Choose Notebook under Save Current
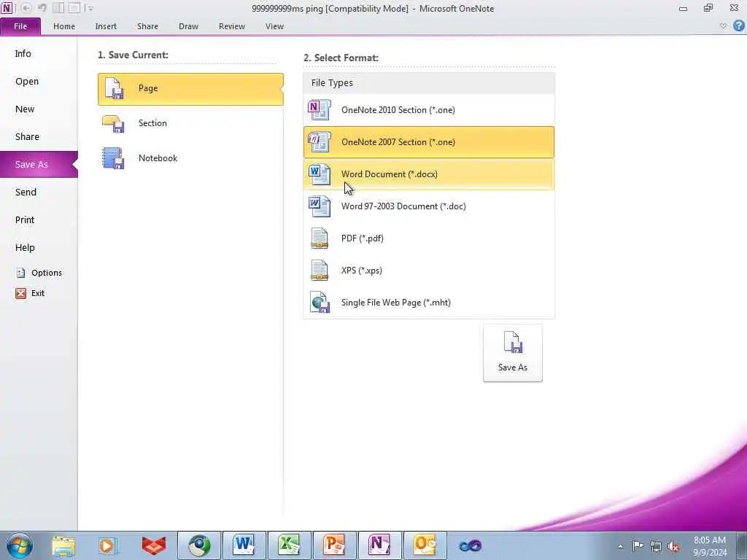 [x=190, y=158]
